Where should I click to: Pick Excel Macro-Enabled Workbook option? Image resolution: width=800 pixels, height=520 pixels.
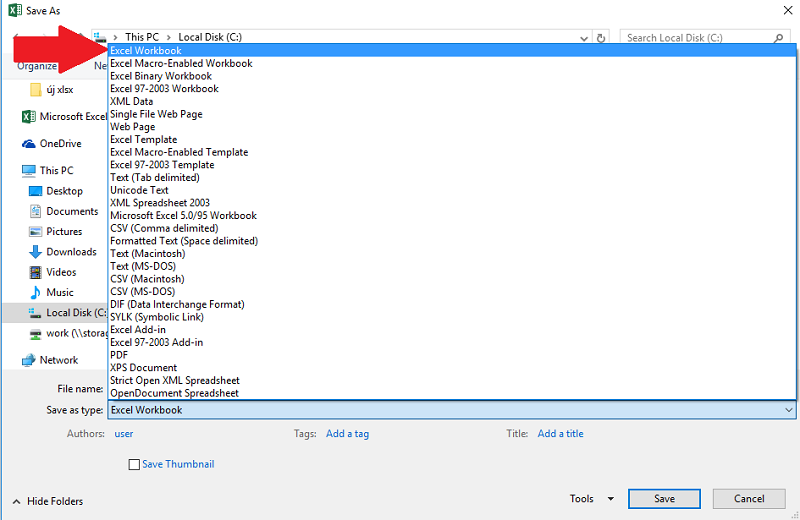point(181,63)
